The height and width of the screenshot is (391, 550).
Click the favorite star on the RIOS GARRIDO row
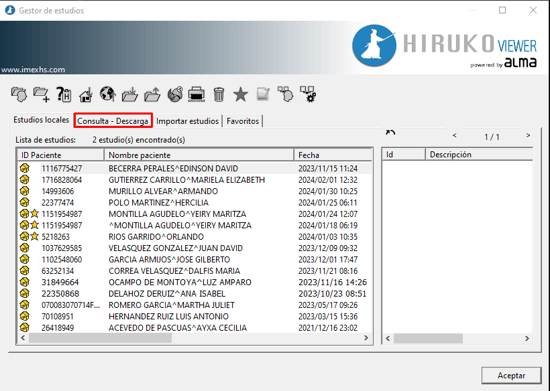[34, 237]
